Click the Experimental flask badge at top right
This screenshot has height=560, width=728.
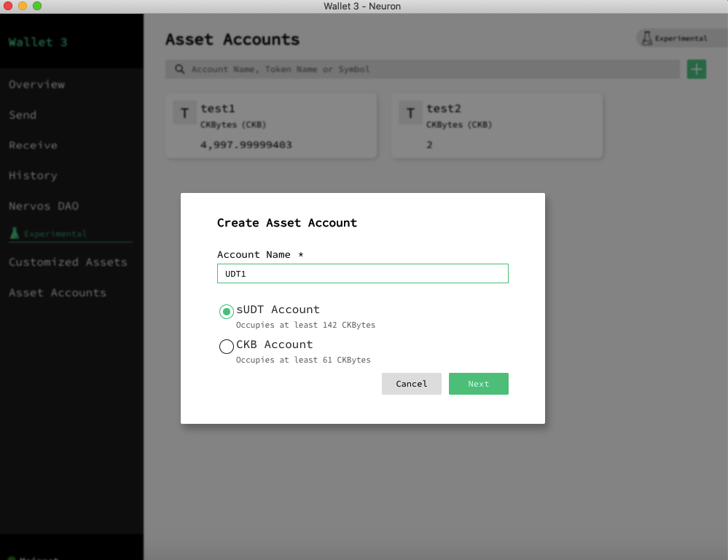[674, 39]
